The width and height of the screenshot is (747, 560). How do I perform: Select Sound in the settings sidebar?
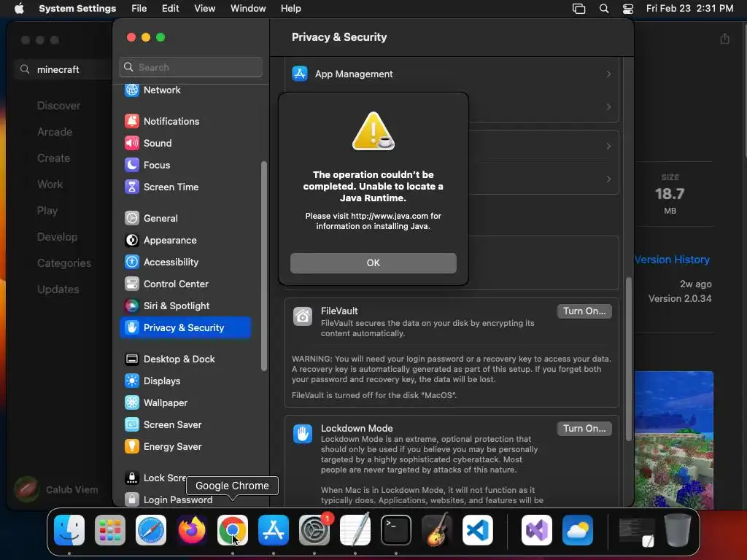coord(186,144)
